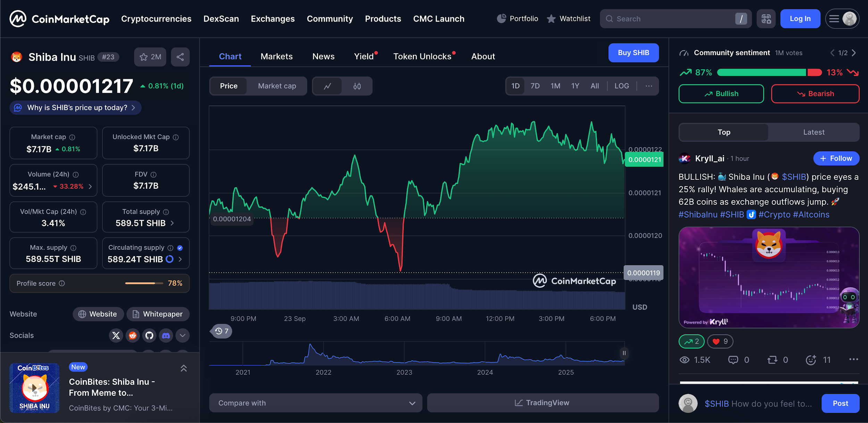Select the line chart icon

pos(327,86)
